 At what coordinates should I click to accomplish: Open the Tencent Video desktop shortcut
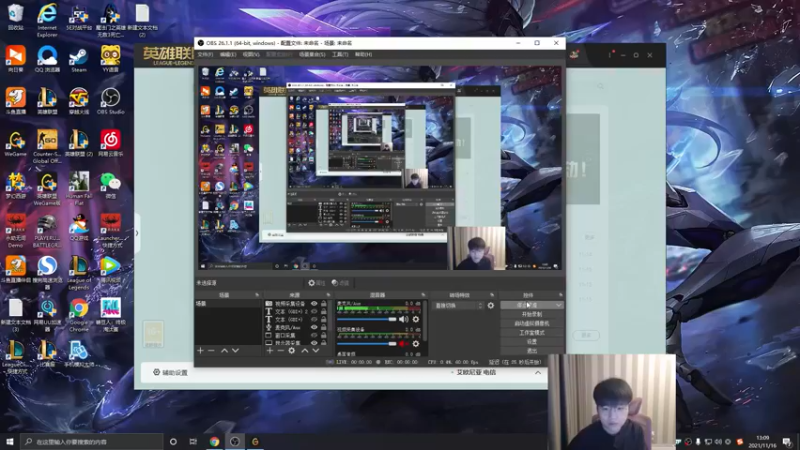[110, 270]
